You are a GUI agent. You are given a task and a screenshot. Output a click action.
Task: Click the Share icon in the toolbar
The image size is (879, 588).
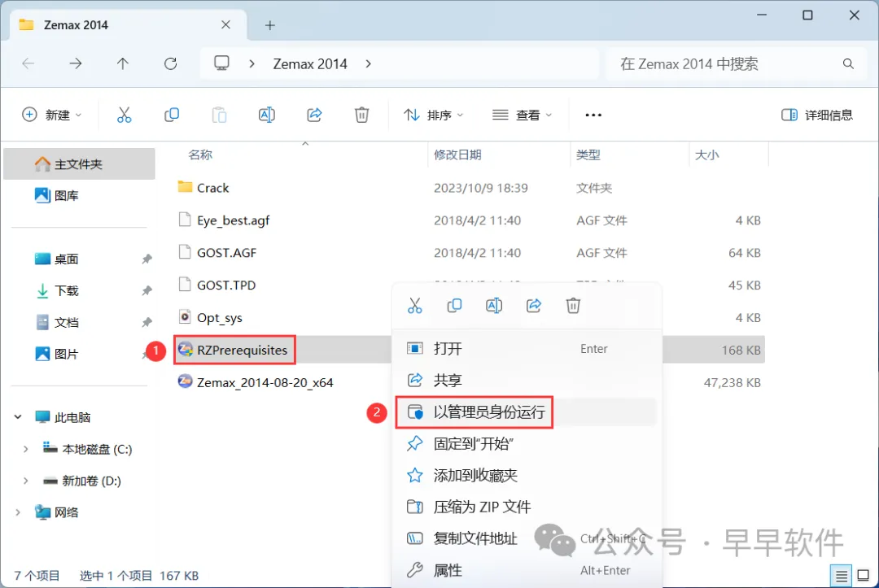[314, 115]
